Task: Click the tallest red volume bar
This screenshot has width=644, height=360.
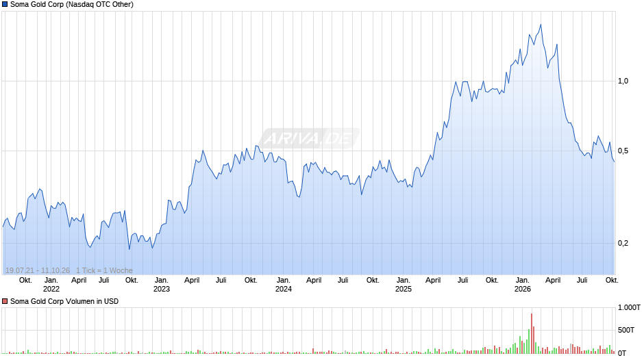Action: tap(532, 333)
